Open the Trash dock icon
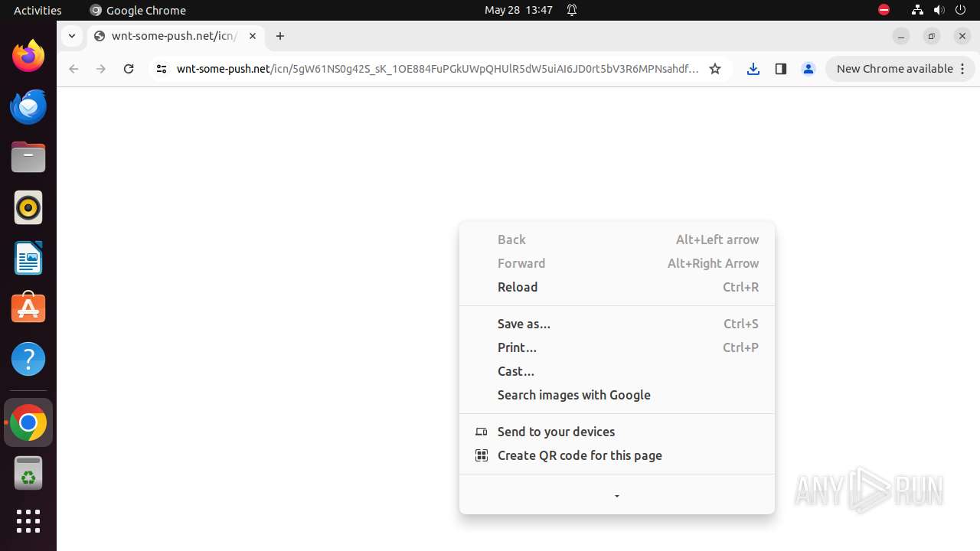 coord(28,473)
